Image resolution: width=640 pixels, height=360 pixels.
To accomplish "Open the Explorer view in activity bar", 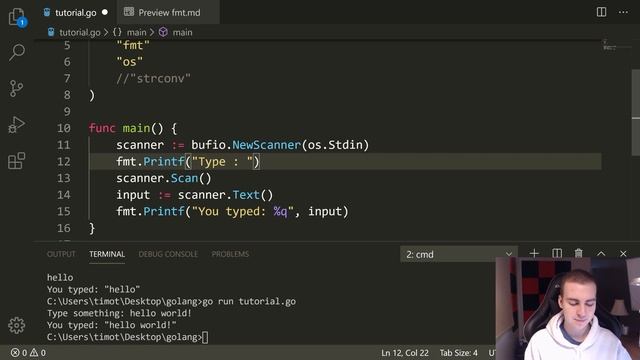I will pyautogui.click(x=17, y=17).
